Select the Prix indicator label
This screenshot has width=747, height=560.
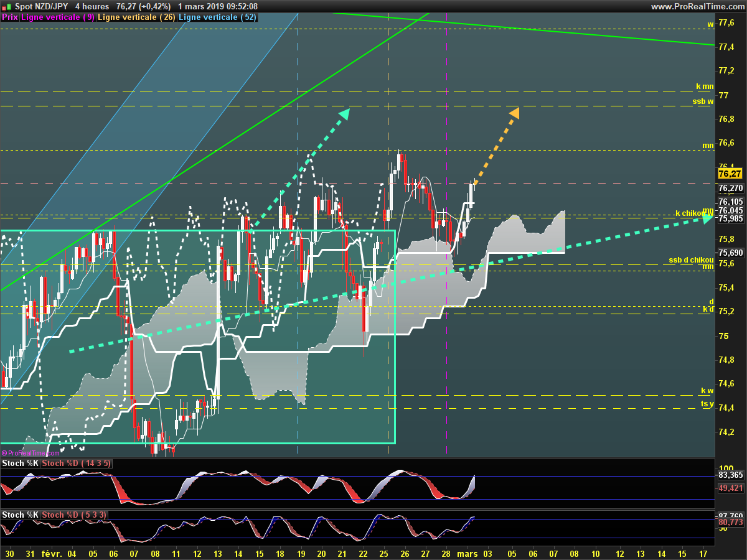point(9,17)
